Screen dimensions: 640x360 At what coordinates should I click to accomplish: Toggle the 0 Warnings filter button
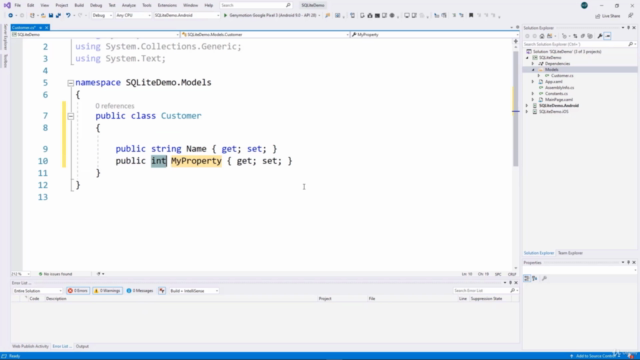click(x=108, y=291)
